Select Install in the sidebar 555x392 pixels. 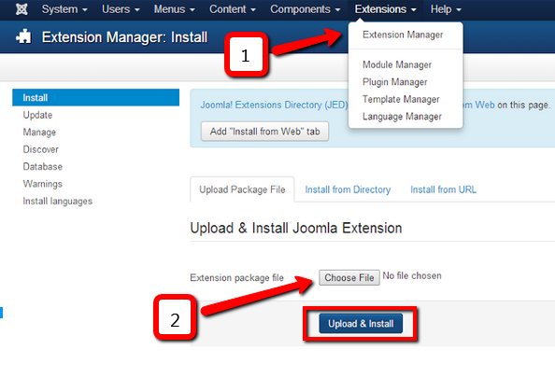tap(96, 98)
